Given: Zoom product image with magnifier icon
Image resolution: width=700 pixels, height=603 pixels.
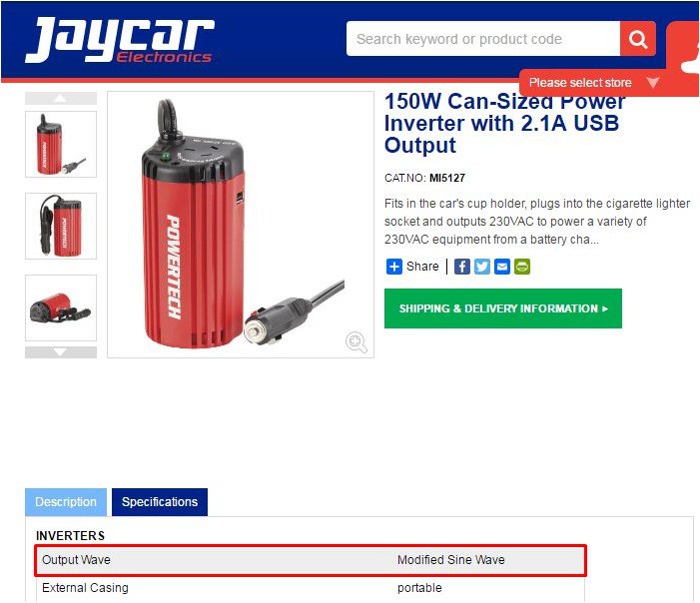Looking at the screenshot, I should 356,342.
